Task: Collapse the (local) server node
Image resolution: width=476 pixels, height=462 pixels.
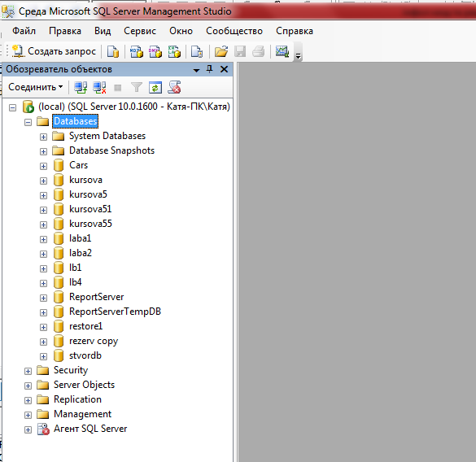Action: click(x=12, y=107)
